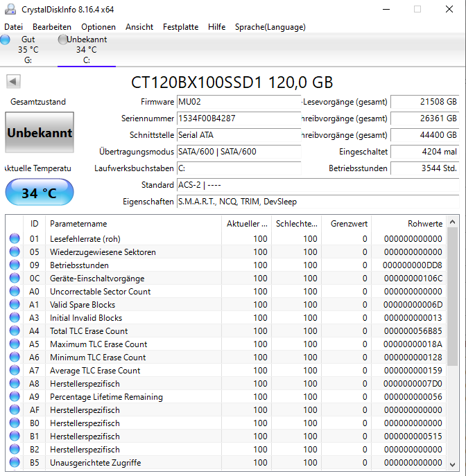Click the Schnittstelle Serial ATA field
Viewport: 466px width, 476px height.
click(239, 135)
